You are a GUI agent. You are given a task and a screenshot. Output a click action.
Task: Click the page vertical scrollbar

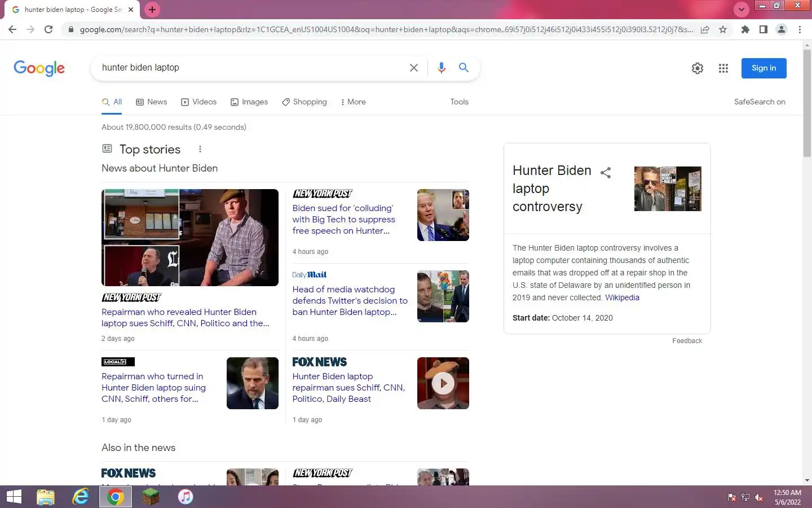coord(807,103)
